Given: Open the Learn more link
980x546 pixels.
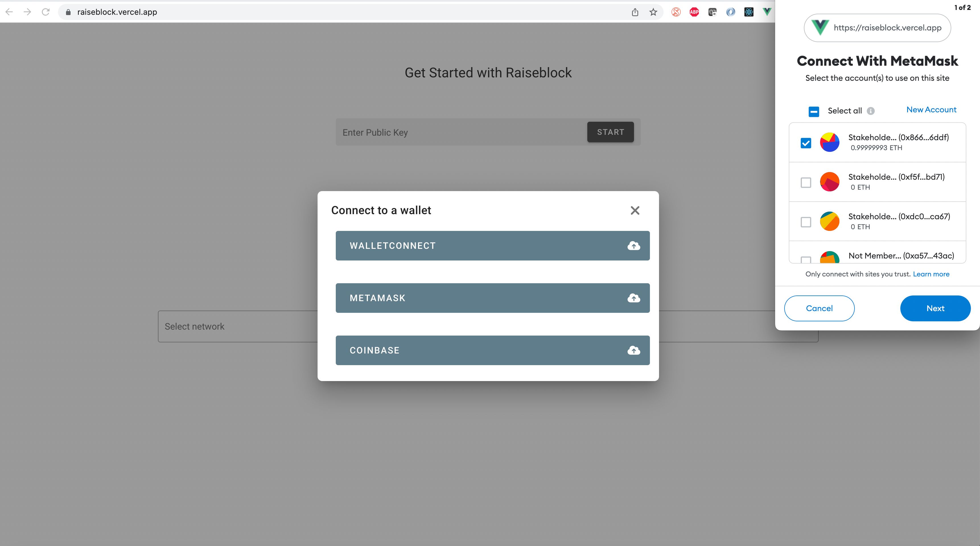Looking at the screenshot, I should coord(931,274).
